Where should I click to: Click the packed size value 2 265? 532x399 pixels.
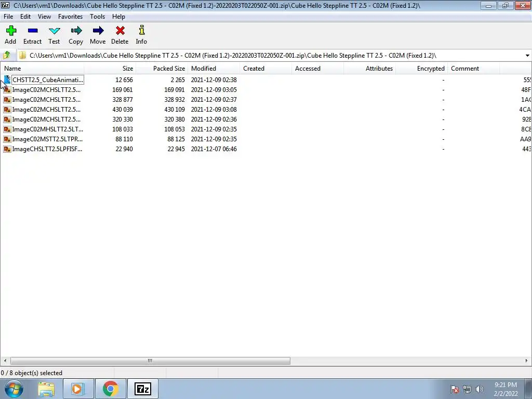pos(178,79)
